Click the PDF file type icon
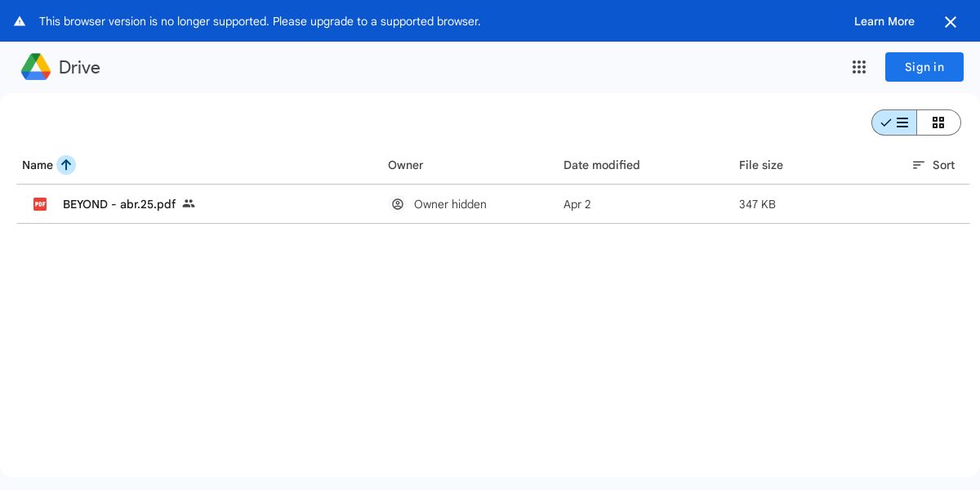Image resolution: width=980 pixels, height=490 pixels. (40, 204)
